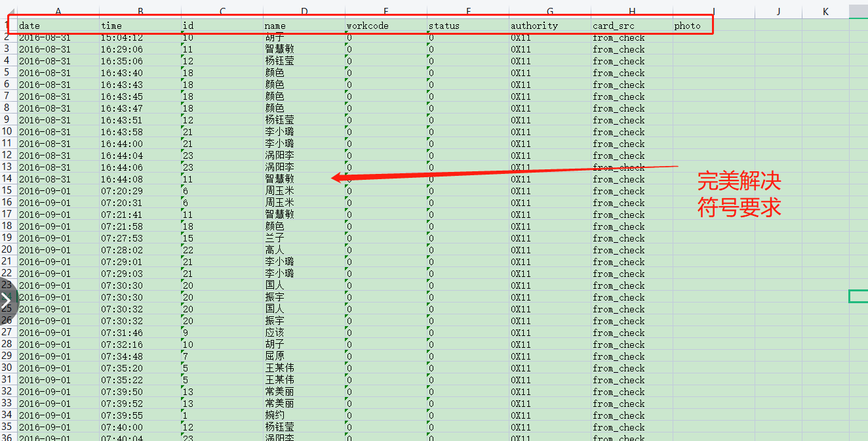Image resolution: width=868 pixels, height=441 pixels.
Task: Click time cell 16:35:06
Action: coord(140,61)
